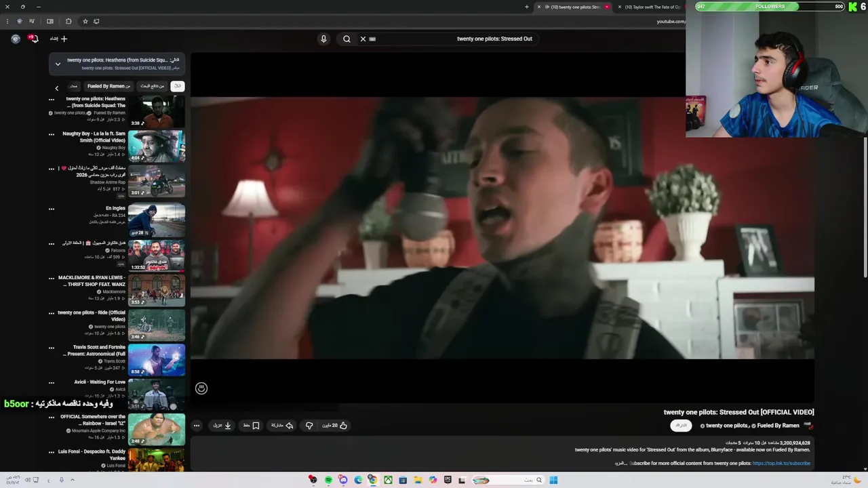This screenshot has height=488, width=868.
Task: Open Fueled By Ramen channel link
Action: (x=778, y=426)
